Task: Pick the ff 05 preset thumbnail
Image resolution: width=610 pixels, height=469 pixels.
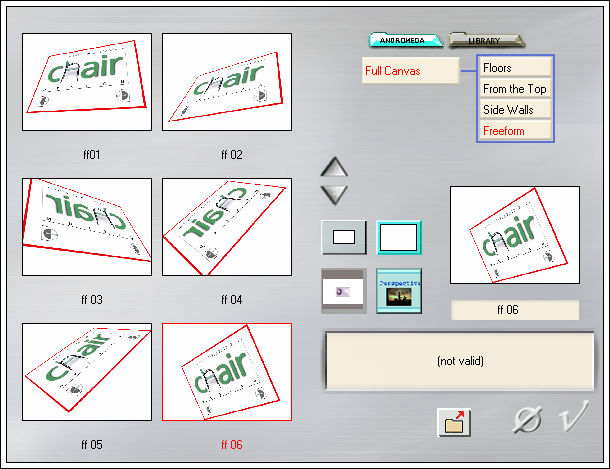Action: (87, 372)
